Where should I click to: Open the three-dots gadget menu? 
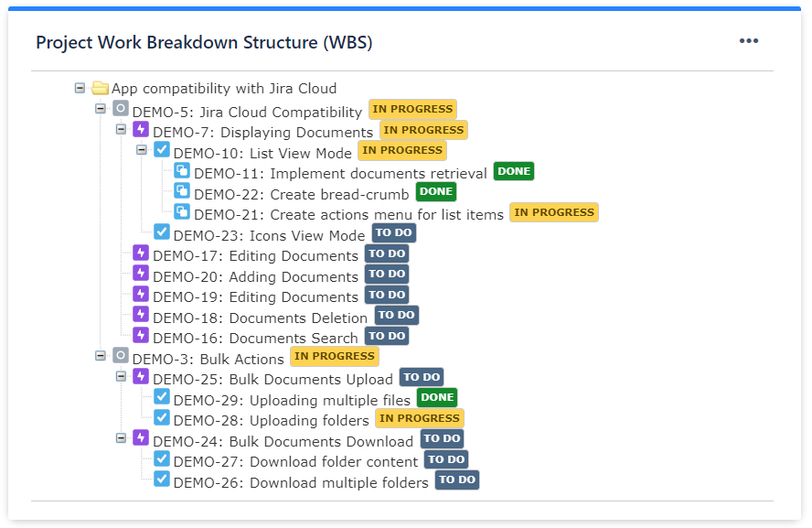(748, 41)
